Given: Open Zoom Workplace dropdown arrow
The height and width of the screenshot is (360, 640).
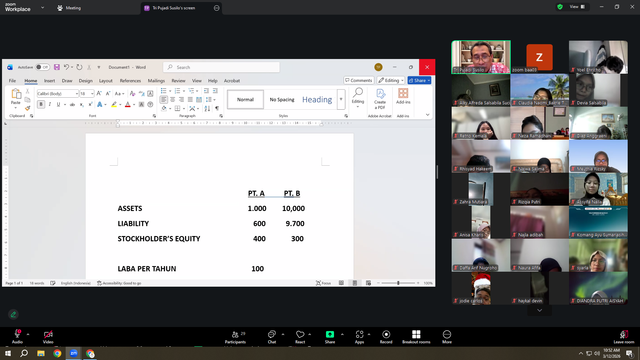Looking at the screenshot, I should click(42, 7).
